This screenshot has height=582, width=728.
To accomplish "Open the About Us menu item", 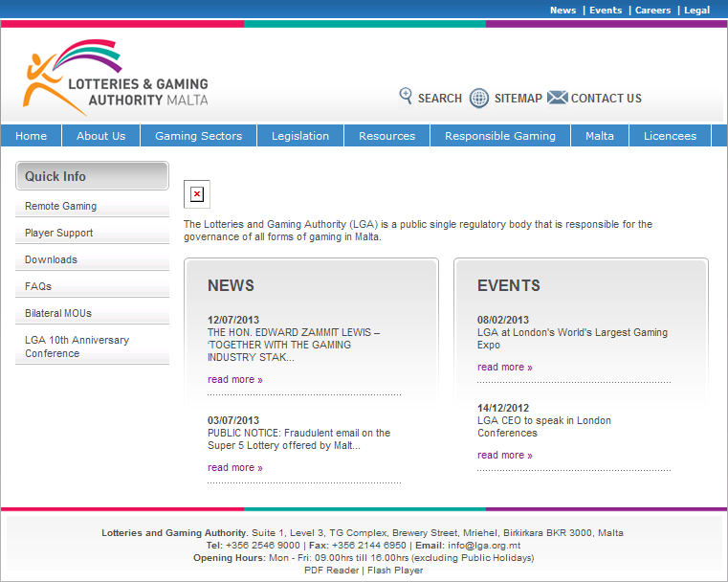I will 101,136.
